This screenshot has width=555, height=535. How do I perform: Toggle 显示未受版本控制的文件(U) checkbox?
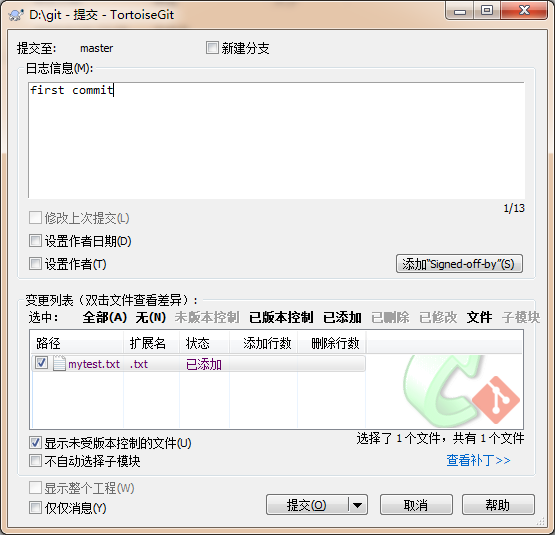(x=35, y=443)
